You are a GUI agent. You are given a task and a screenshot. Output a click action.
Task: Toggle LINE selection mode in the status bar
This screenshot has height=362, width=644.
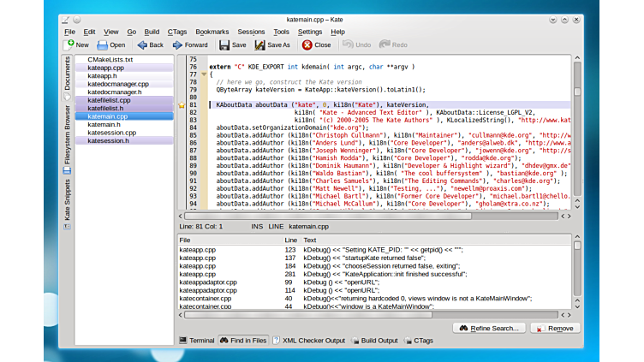pos(276,227)
